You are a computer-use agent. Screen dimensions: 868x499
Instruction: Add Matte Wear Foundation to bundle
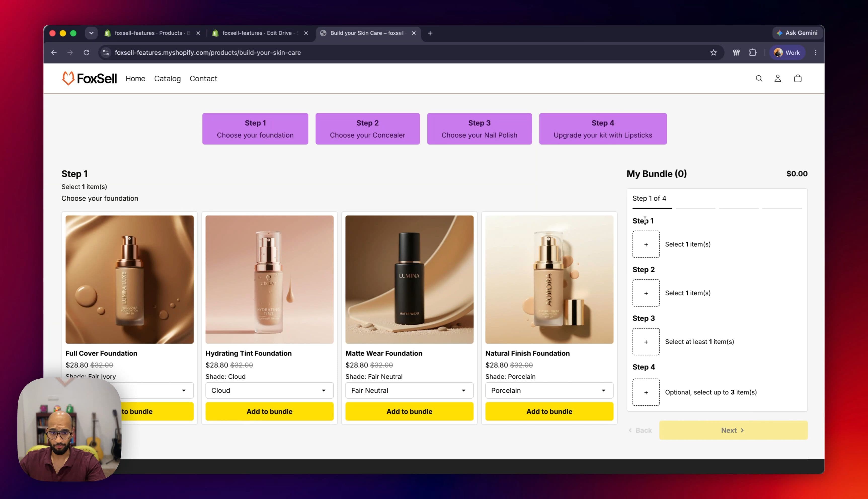(409, 411)
